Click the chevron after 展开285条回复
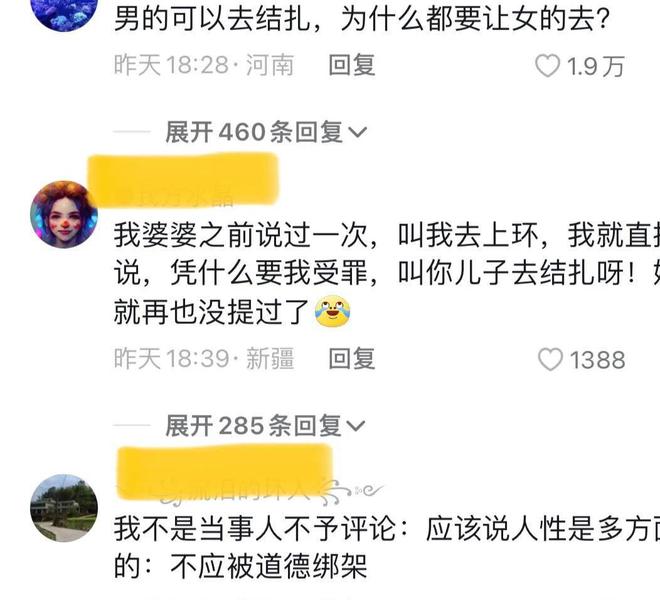The image size is (660, 600). (x=356, y=426)
